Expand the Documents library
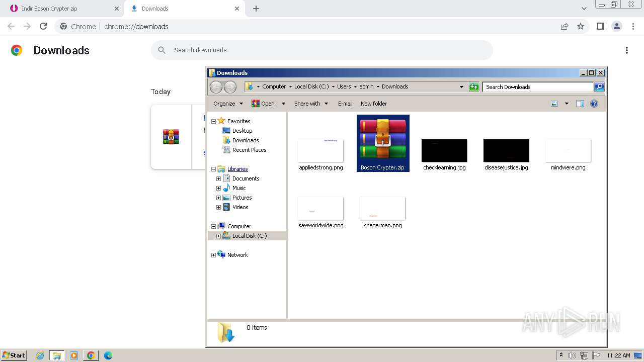 (218, 178)
